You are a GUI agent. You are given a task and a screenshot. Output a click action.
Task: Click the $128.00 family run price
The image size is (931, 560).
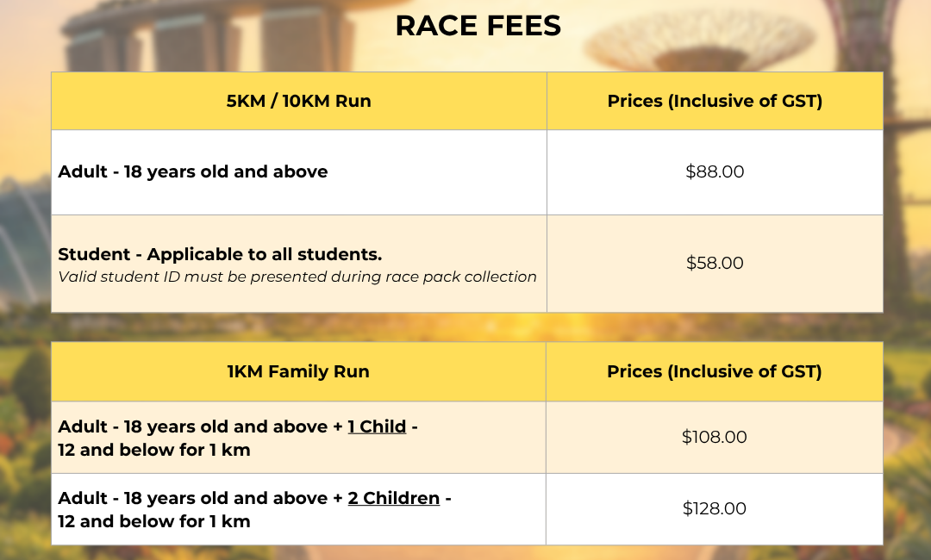[x=715, y=508]
